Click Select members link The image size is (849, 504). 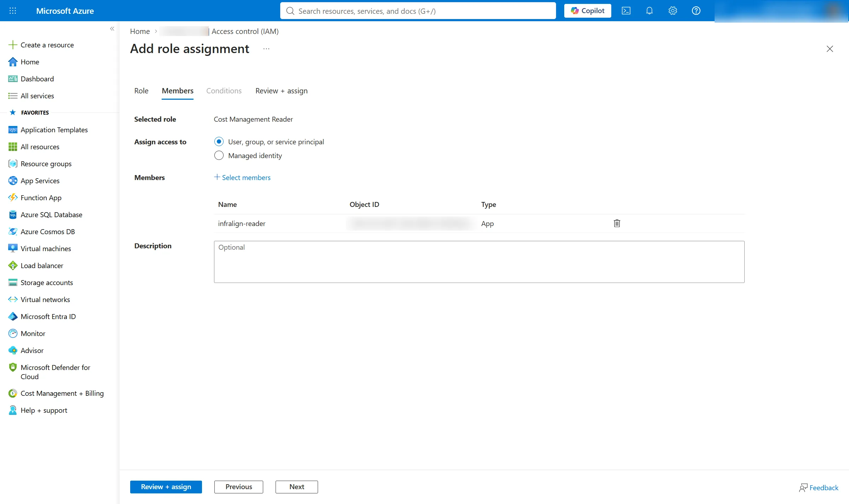[242, 178]
